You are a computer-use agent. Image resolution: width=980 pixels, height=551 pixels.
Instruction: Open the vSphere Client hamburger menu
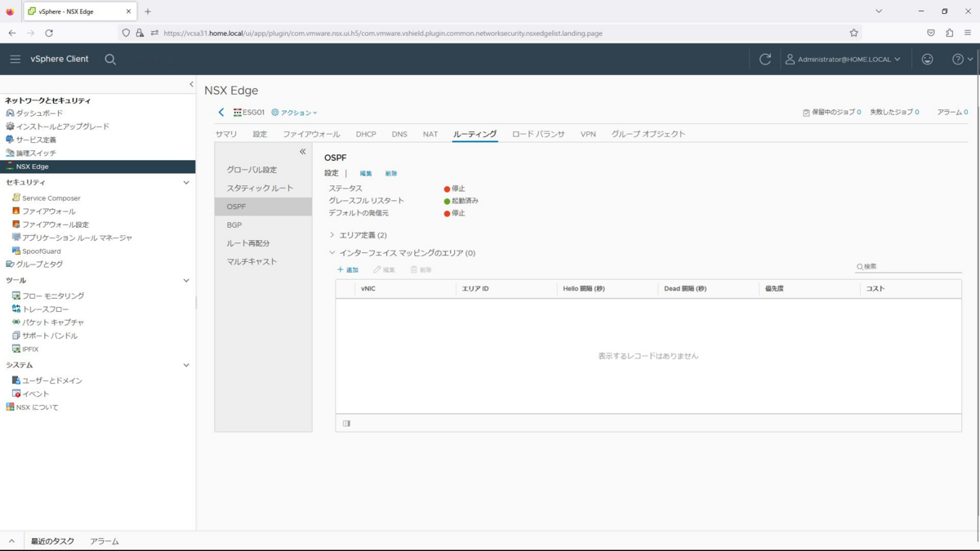pos(15,59)
